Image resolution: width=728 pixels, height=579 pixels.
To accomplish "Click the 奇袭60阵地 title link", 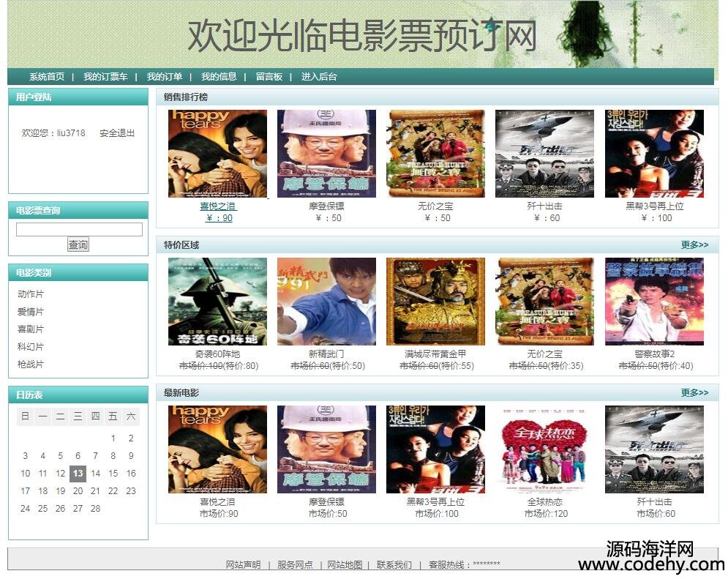I will [x=218, y=354].
